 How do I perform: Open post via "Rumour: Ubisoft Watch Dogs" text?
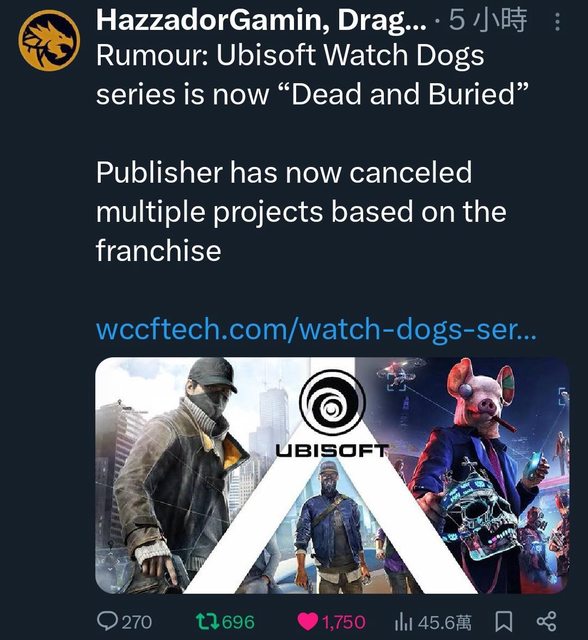coord(290,55)
